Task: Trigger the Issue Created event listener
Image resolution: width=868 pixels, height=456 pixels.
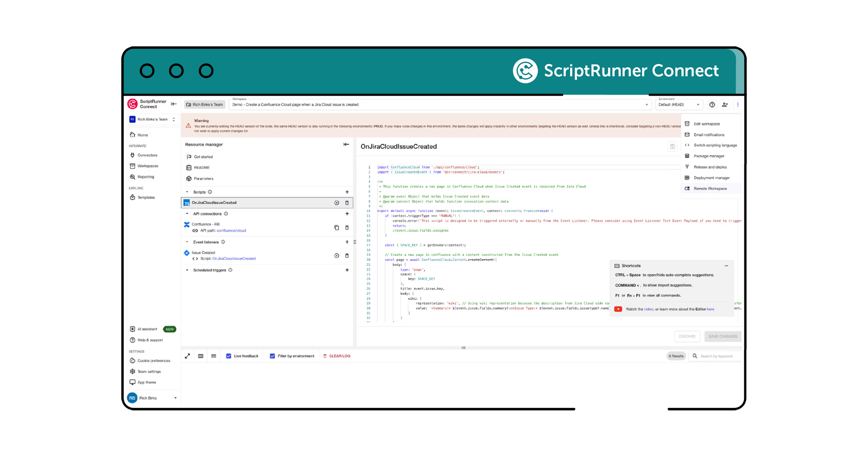Action: tap(336, 256)
